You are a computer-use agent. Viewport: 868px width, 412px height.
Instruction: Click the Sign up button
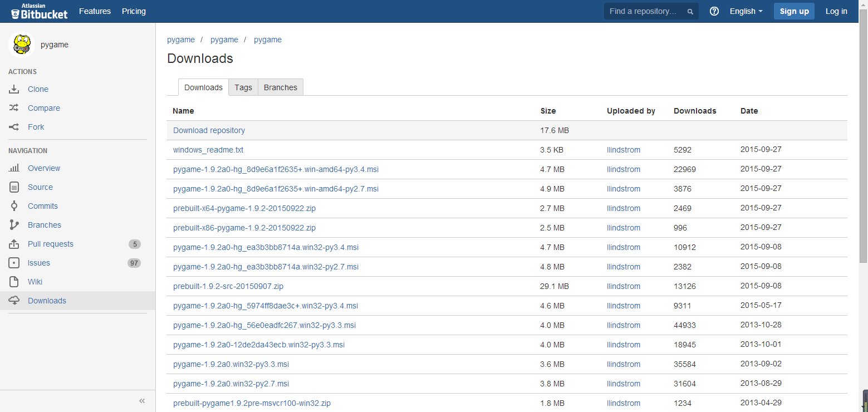pyautogui.click(x=794, y=11)
